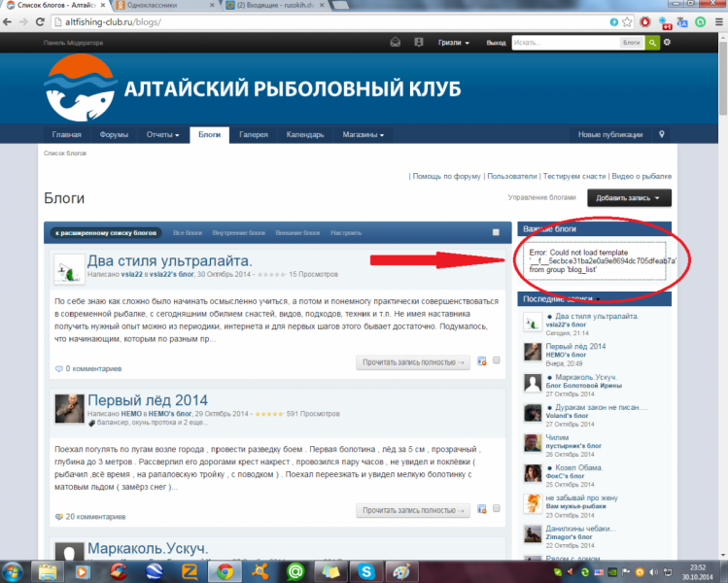Open Google Earth from the taskbar
The height and width of the screenshot is (583, 728).
pyautogui.click(x=155, y=571)
